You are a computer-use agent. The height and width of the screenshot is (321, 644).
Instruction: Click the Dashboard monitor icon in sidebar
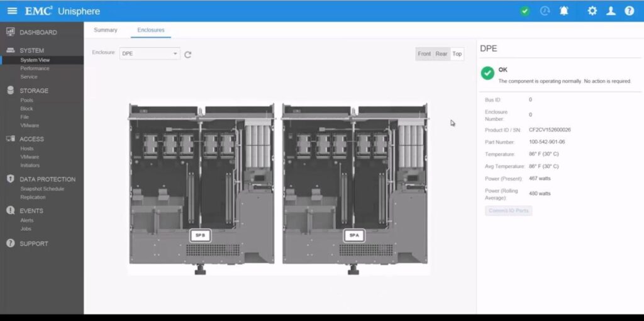point(11,32)
